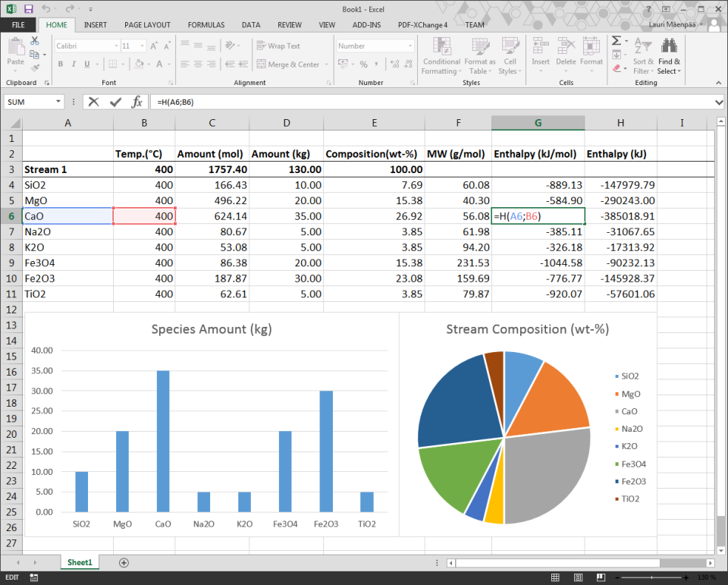Apply Merge & Center to selected cells

pyautogui.click(x=289, y=64)
